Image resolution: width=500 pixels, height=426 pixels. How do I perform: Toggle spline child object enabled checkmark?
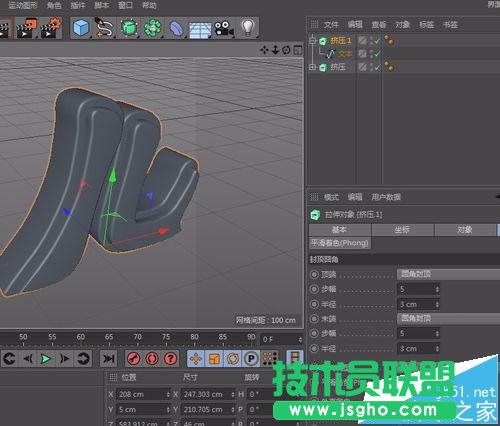pos(377,54)
